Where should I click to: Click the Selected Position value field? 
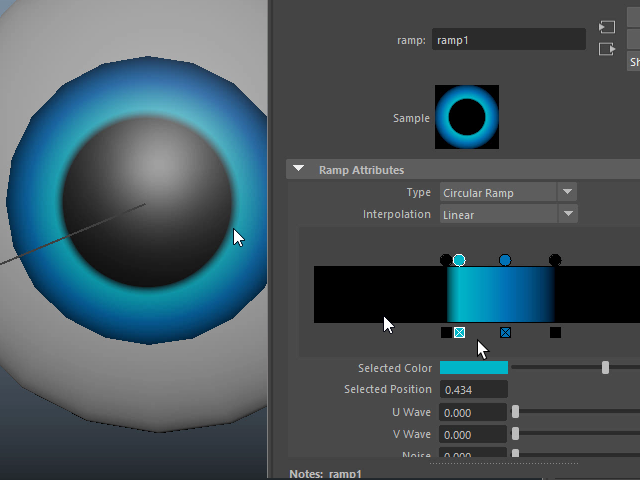coord(474,389)
